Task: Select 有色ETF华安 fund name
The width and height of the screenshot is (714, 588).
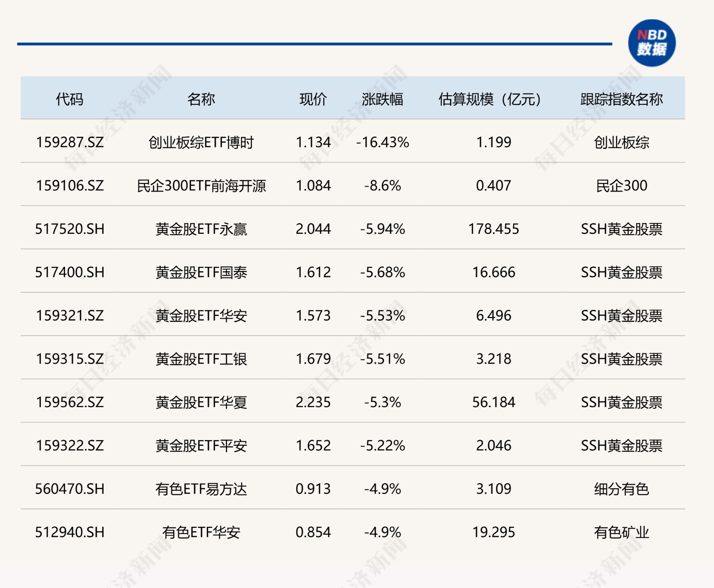Action: pos(201,533)
